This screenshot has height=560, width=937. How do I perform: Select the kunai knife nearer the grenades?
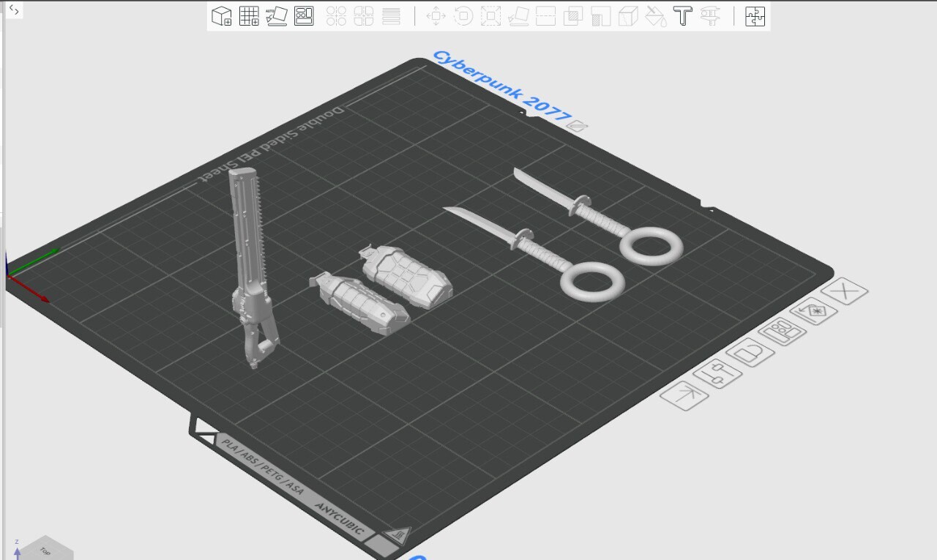point(534,253)
